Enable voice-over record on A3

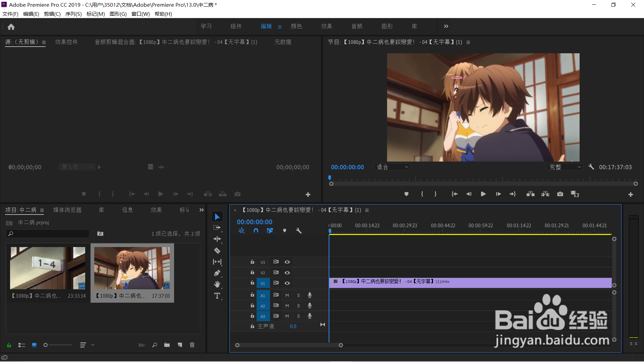point(310,316)
